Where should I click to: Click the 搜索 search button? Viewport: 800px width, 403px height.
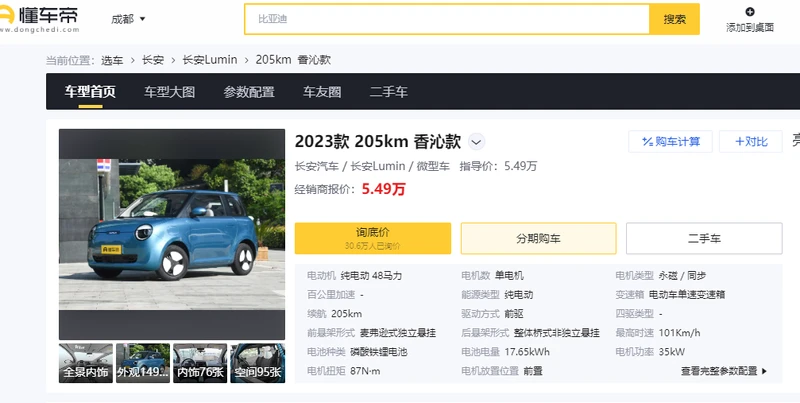(x=674, y=19)
